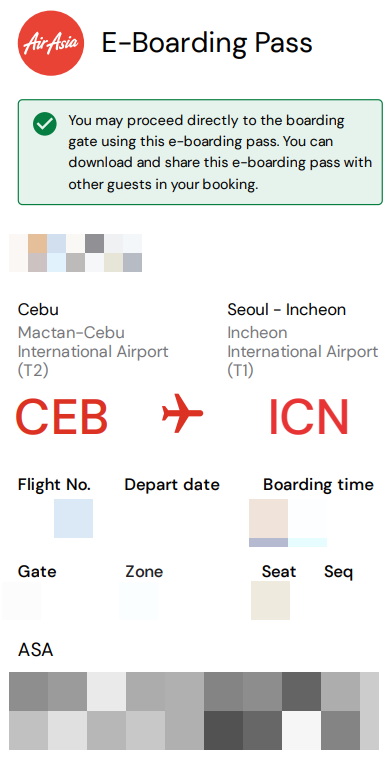Click the red airplane icon

(x=183, y=415)
